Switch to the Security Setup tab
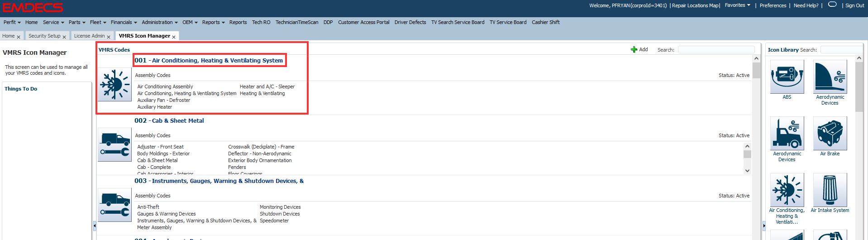 tap(44, 36)
